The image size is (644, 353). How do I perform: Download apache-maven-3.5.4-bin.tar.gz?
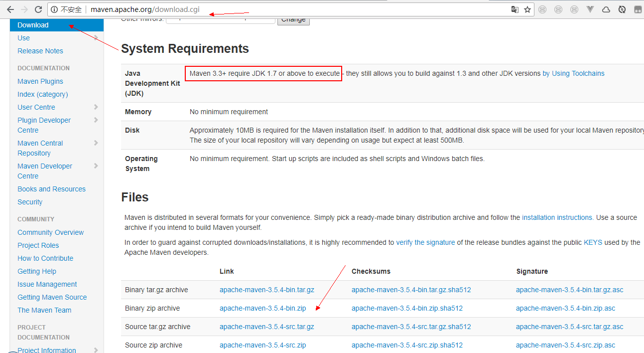tap(267, 290)
